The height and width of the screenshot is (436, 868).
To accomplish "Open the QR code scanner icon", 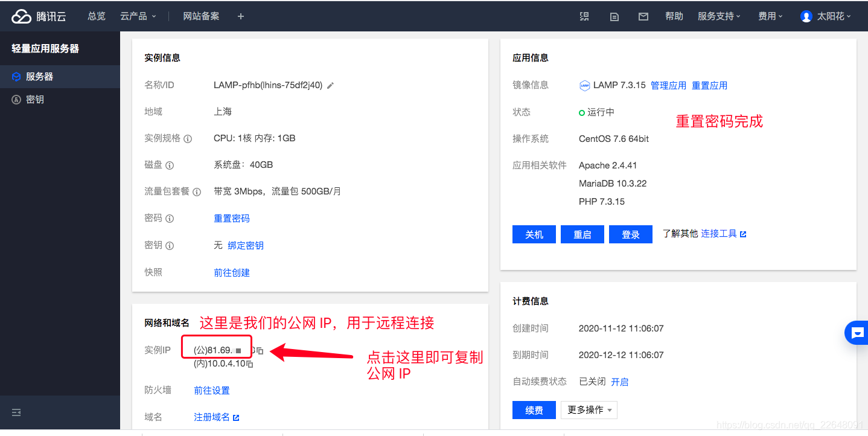I will (584, 16).
